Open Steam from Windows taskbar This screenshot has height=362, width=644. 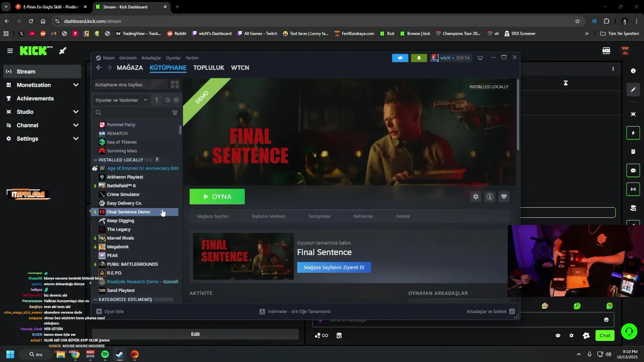(x=119, y=354)
